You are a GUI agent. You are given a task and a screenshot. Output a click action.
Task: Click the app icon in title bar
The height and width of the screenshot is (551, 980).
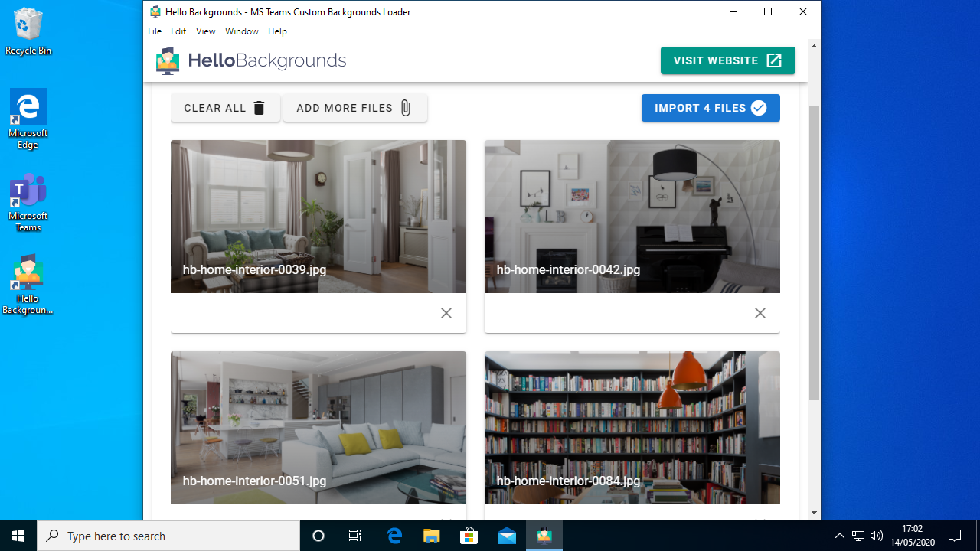(x=155, y=11)
